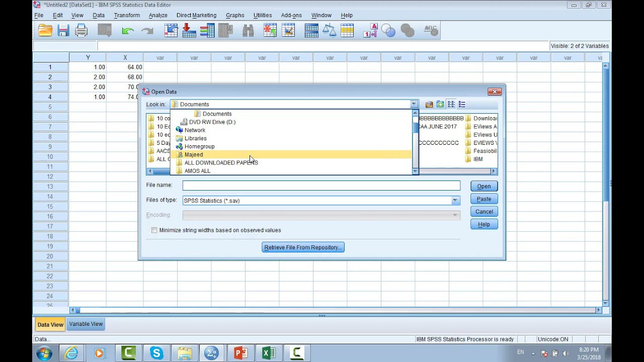Open the Files of type dropdown
The image size is (644, 362).
(455, 201)
